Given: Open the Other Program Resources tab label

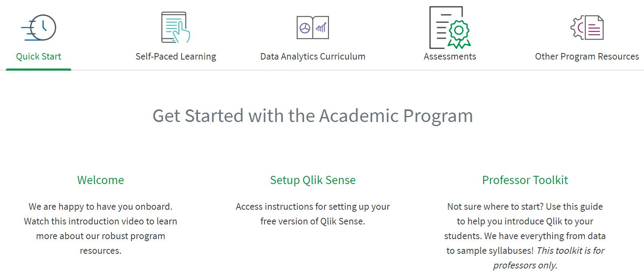Looking at the screenshot, I should click(587, 56).
